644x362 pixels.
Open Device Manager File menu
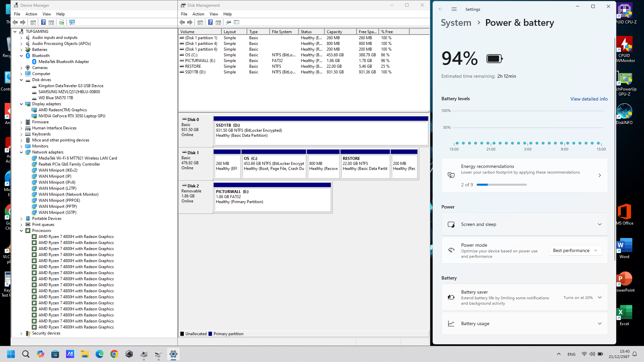pos(17,14)
